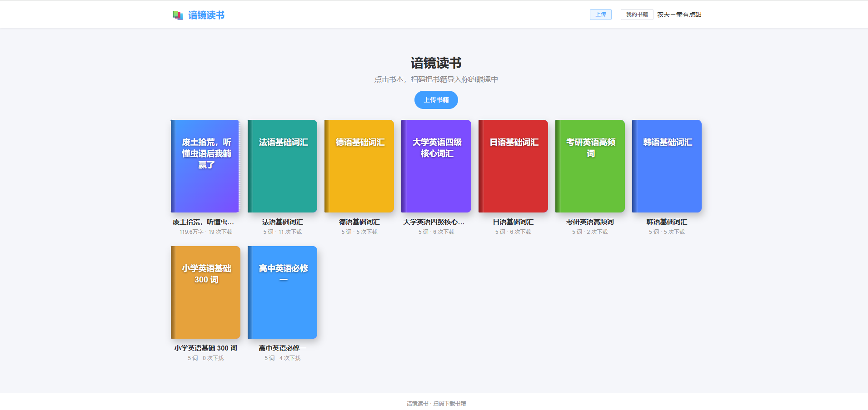Viewport: 868px width, 410px height.
Task: Click the 5 词 · 4 次下载 stats text
Action: point(282,358)
